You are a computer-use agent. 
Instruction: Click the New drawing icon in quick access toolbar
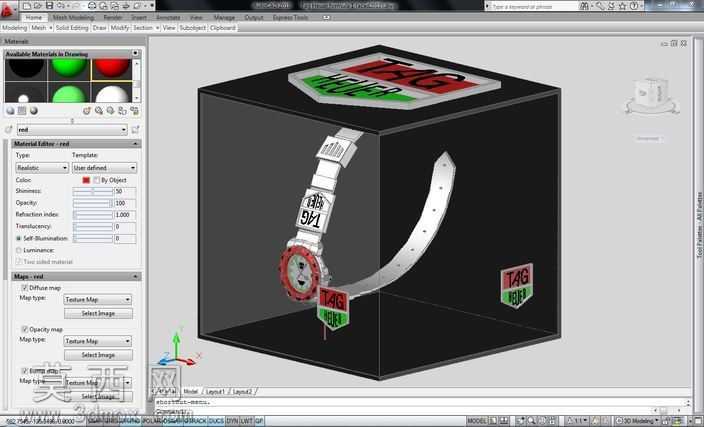click(26, 5)
